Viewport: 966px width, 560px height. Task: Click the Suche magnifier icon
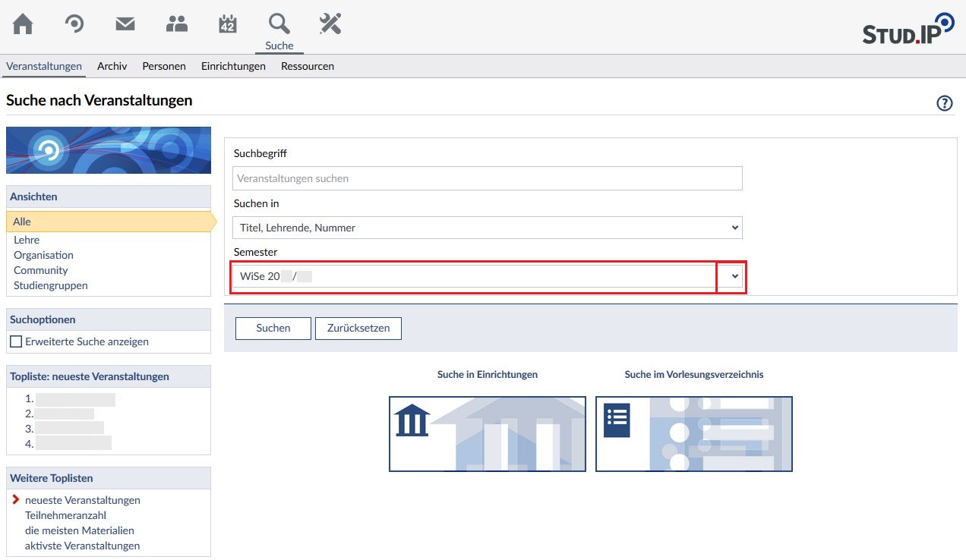pos(279,24)
